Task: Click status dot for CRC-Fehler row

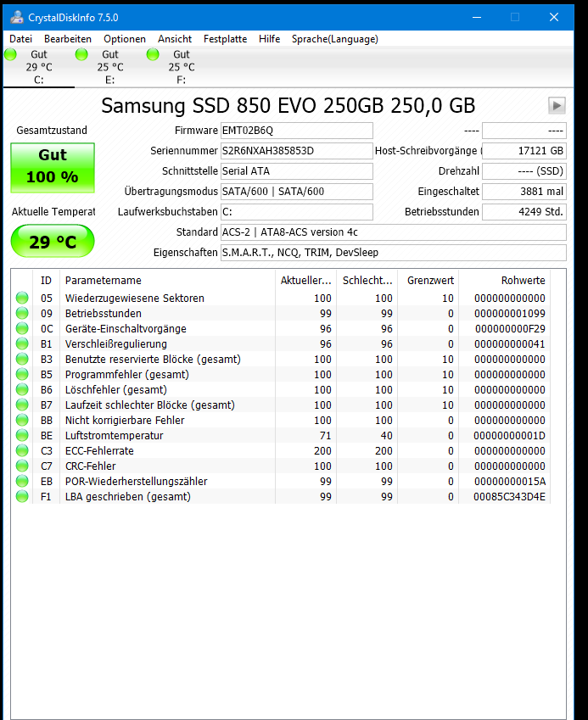Action: click(22, 466)
